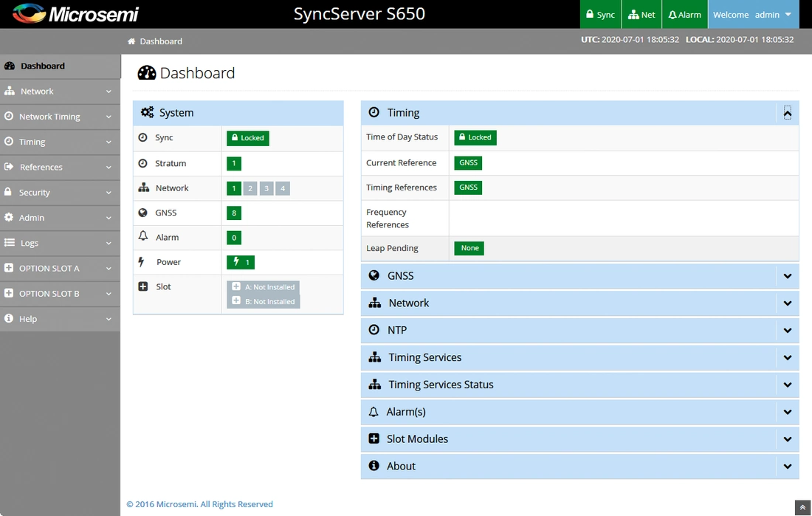Click the 'B: Not Installed' slot badge
The height and width of the screenshot is (516, 812).
point(264,301)
